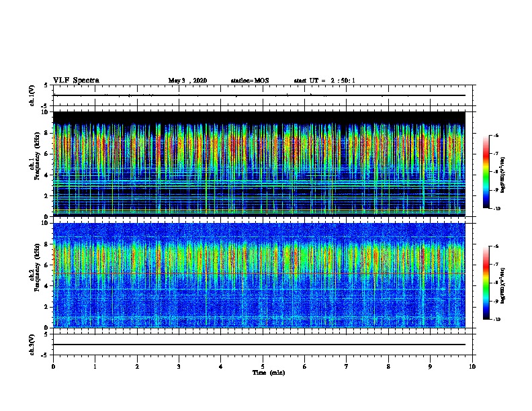This screenshot has height=411, width=532.
Task: Click the "-7" tick on ch.2 colorbar
Action: (x=496, y=265)
